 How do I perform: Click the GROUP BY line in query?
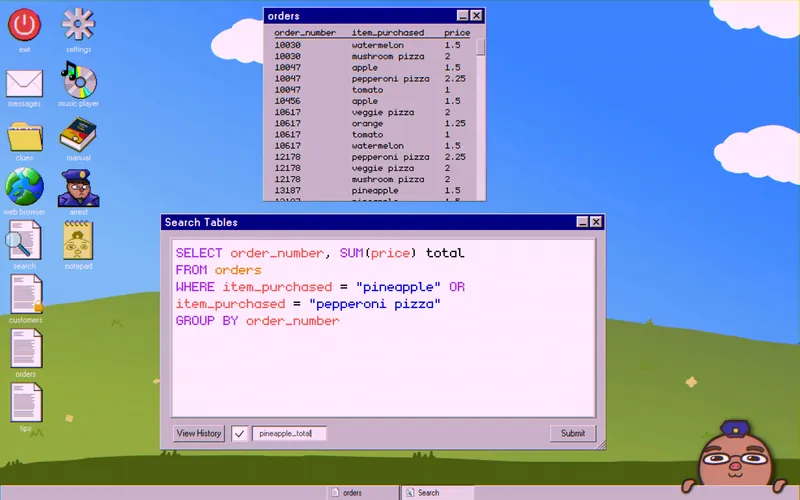[x=258, y=321]
